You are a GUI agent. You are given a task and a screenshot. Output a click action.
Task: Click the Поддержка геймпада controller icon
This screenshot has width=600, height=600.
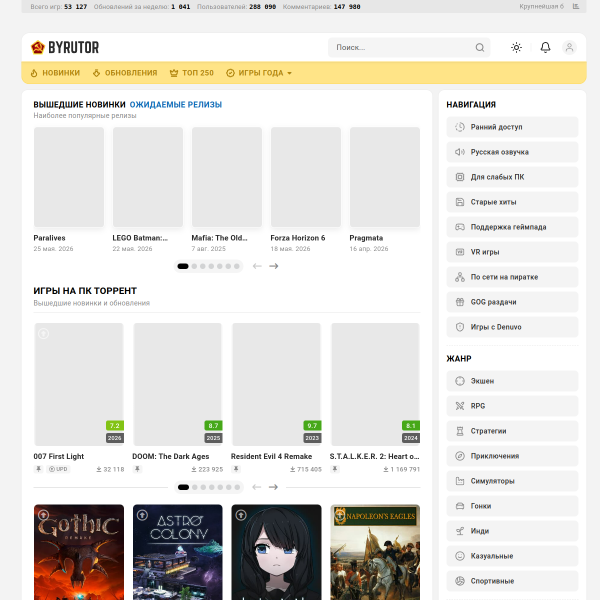click(x=460, y=227)
